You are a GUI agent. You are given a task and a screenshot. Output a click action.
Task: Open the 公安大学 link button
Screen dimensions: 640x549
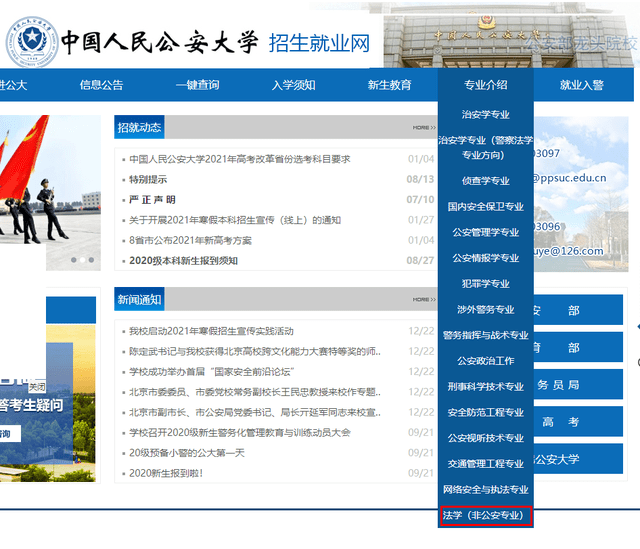click(578, 459)
